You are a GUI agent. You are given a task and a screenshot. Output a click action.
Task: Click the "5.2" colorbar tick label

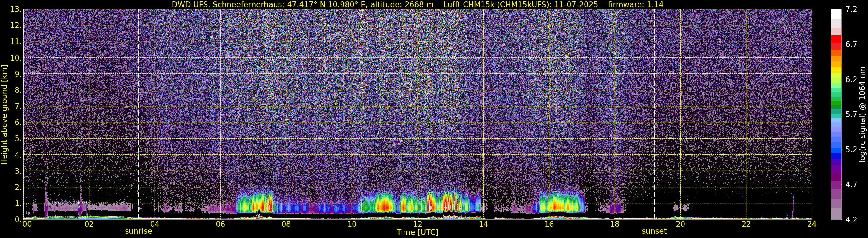851,150
